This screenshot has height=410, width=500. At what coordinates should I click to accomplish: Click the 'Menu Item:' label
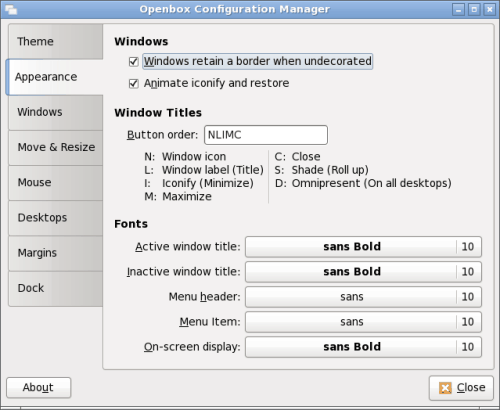[210, 322]
